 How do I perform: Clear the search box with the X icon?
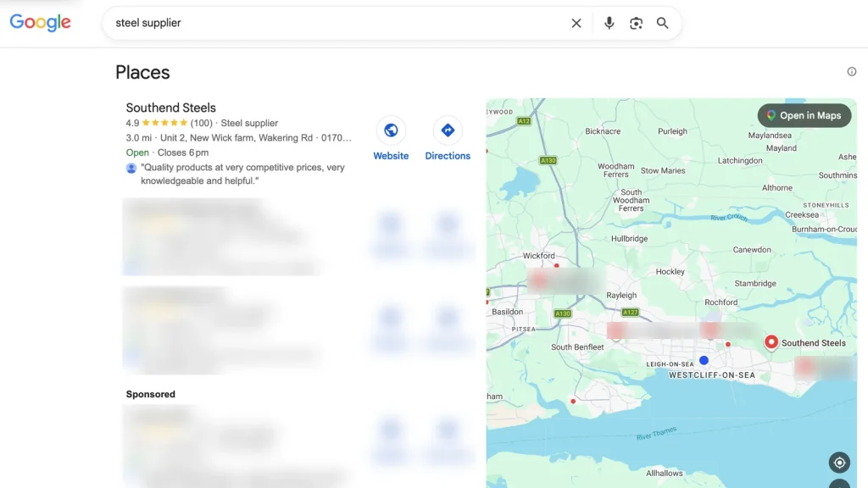pos(576,23)
